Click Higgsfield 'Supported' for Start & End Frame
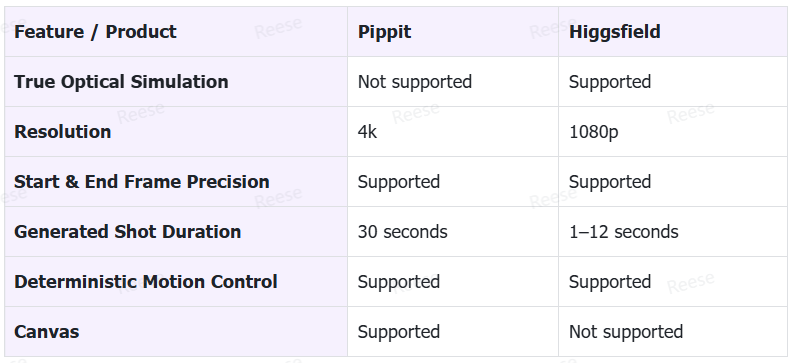792x363 pixels. 610,182
